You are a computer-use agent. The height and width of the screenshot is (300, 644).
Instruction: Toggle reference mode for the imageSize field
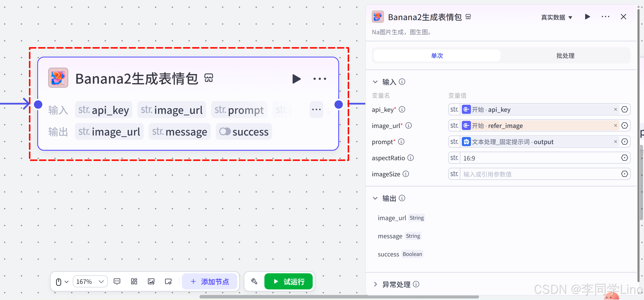click(624, 174)
